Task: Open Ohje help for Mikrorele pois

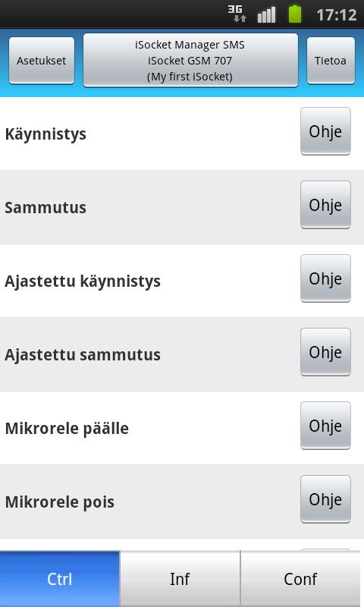Action: pos(326,499)
